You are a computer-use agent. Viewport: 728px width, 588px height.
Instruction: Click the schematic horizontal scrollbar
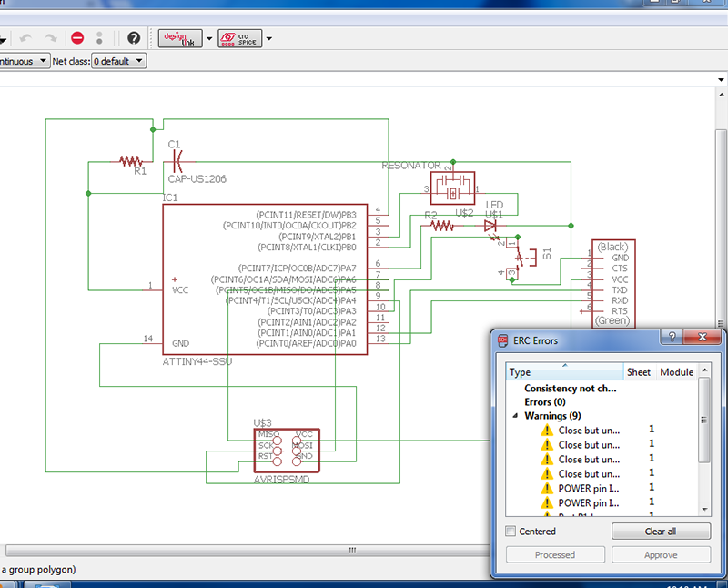click(x=246, y=550)
